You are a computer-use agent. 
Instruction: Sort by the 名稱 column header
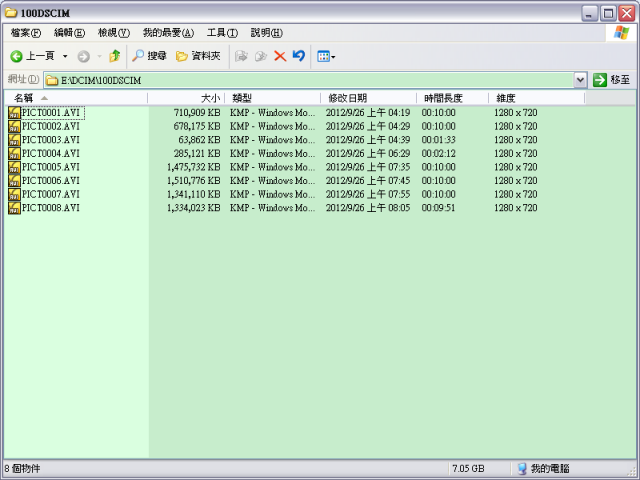pyautogui.click(x=76, y=98)
